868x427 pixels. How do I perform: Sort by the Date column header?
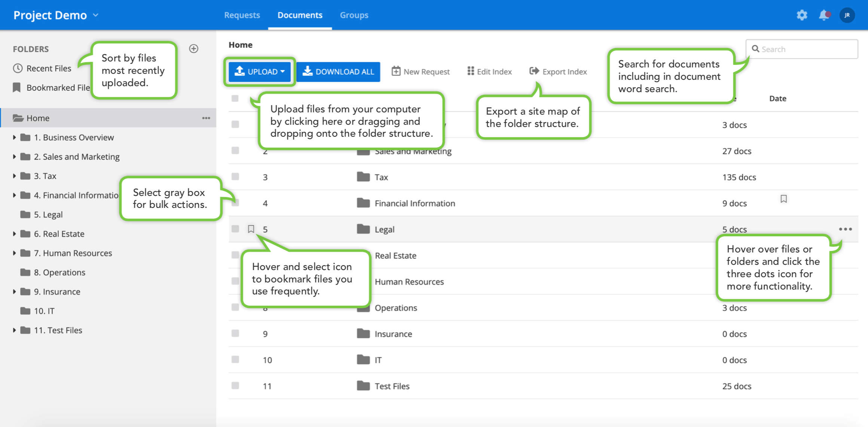click(778, 99)
